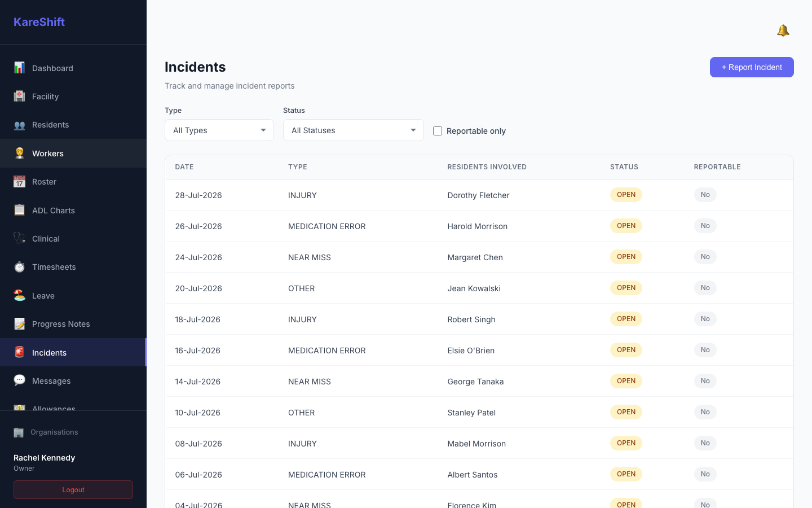Click resident name Harold Morrison
Image resolution: width=812 pixels, height=508 pixels.
click(x=478, y=226)
